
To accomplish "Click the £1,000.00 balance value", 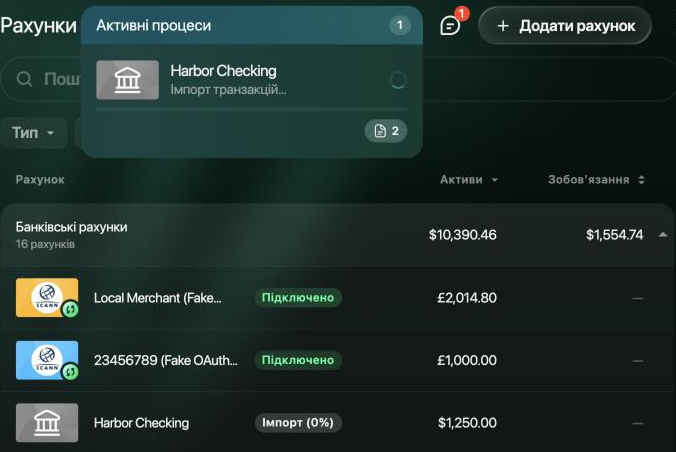I will (467, 360).
